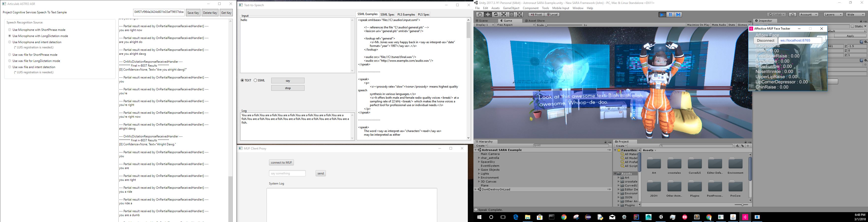This screenshot has height=222, width=868.
Task: Click the save search star icon in Project
Action: [x=748, y=146]
